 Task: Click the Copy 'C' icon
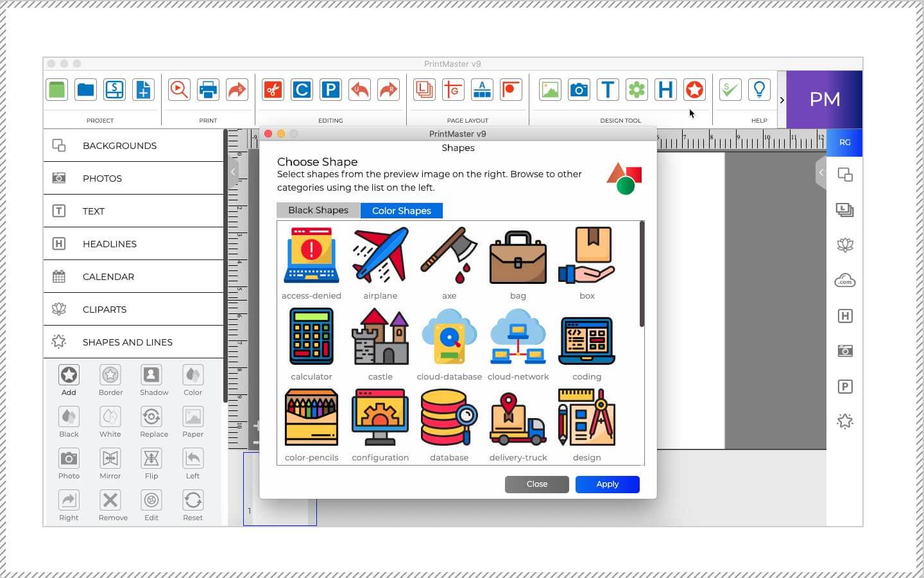point(302,90)
